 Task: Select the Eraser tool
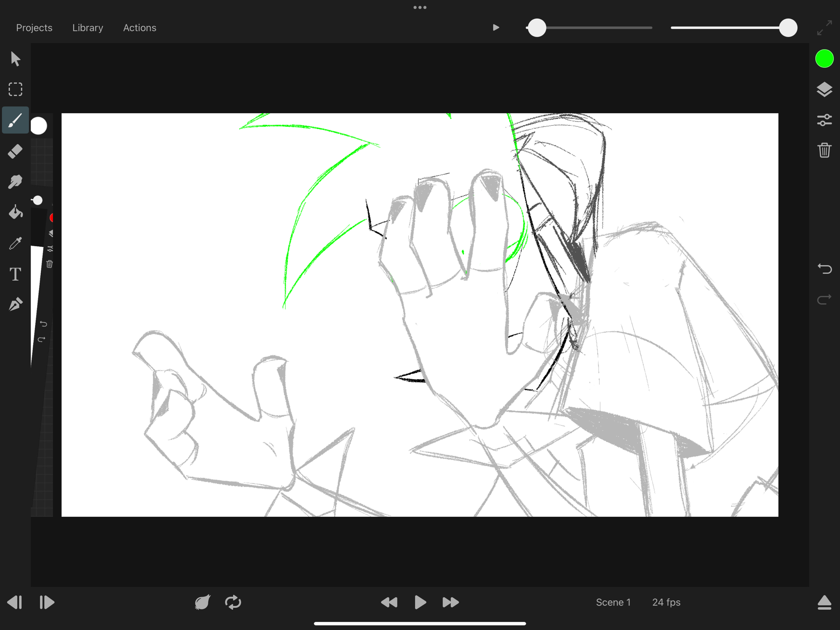click(x=16, y=151)
